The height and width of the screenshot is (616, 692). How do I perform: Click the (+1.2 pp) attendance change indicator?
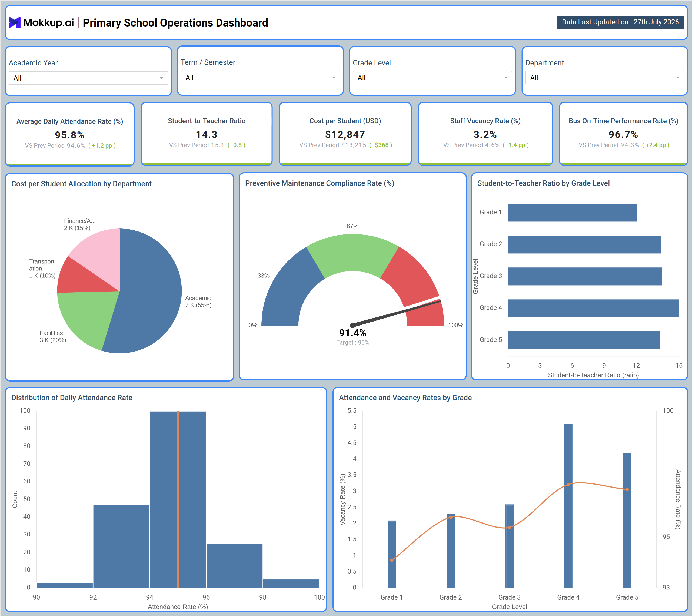tap(102, 146)
